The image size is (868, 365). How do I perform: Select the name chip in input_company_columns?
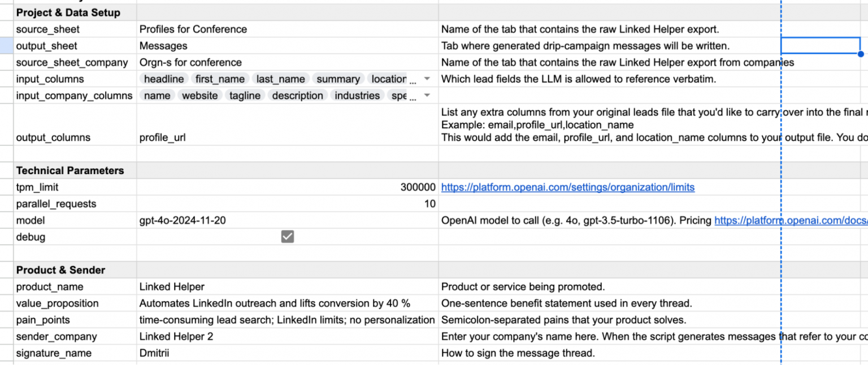(157, 95)
